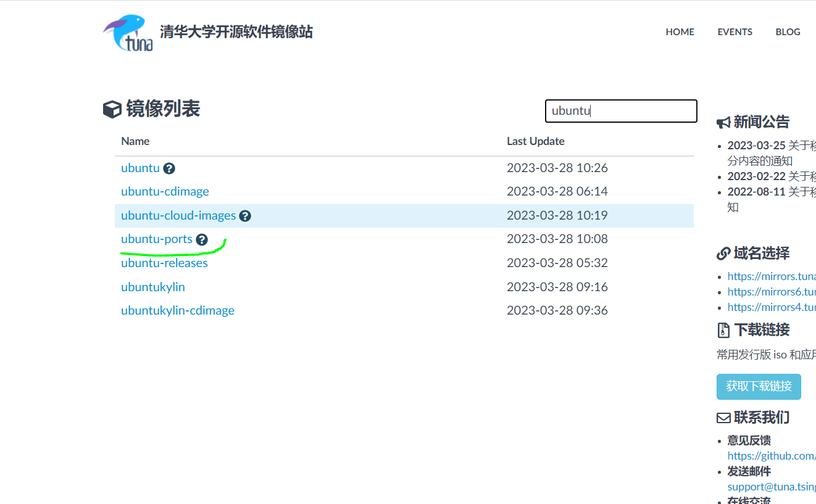Open the ubuntukylin mirror page
Screen dimensions: 816x504
[x=153, y=287]
